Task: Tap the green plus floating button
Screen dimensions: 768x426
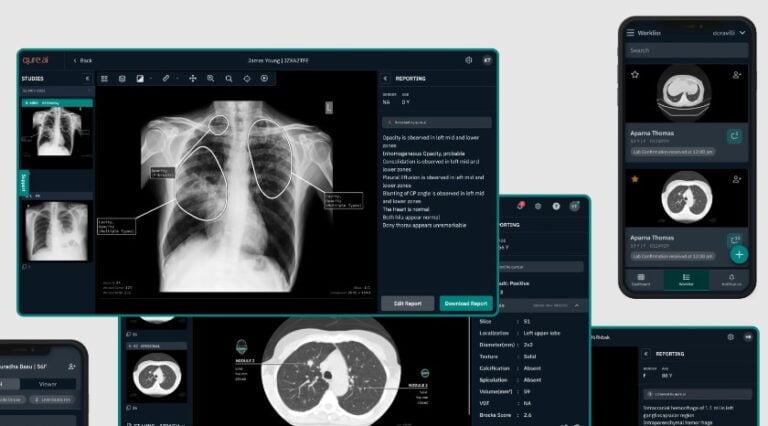Action: pos(738,254)
